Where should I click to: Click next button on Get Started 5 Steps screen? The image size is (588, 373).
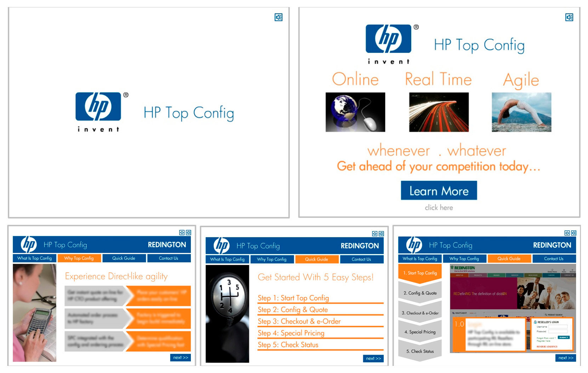373,358
